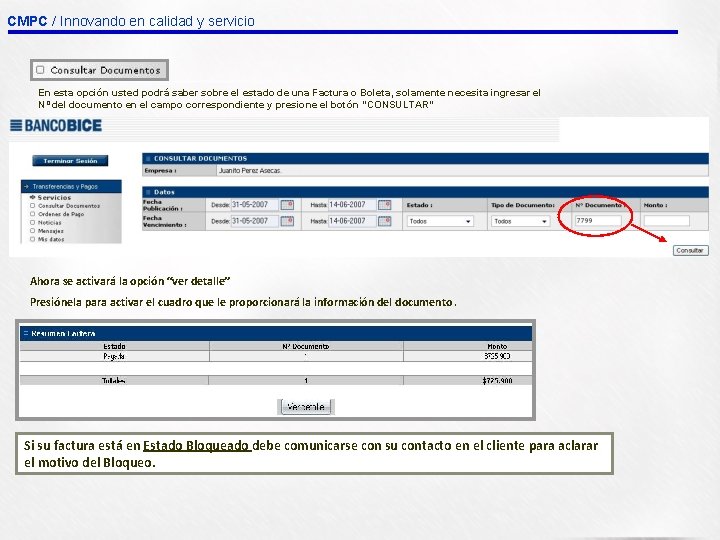The height and width of the screenshot is (540, 720).
Task: Open the Tipo de Documento dropdown
Action: pos(520,221)
